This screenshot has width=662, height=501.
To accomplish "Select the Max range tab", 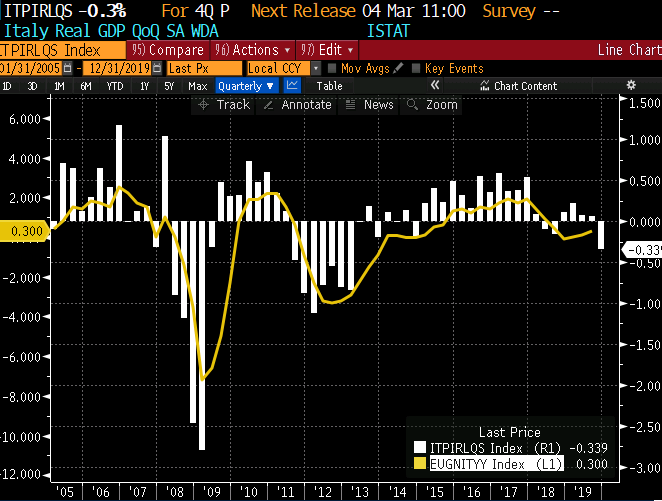I will pos(198,86).
